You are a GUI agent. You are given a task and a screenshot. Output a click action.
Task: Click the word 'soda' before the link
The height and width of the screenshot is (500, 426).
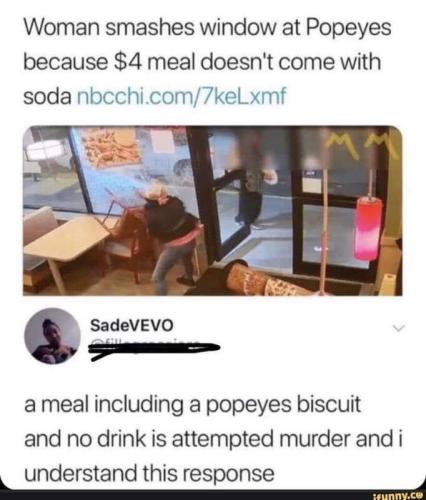point(47,97)
